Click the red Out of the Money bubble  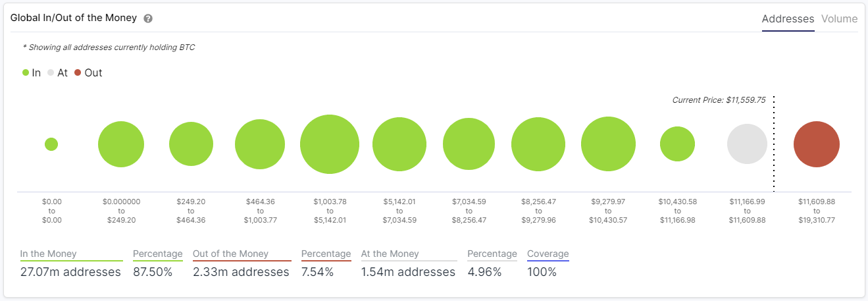coord(816,144)
